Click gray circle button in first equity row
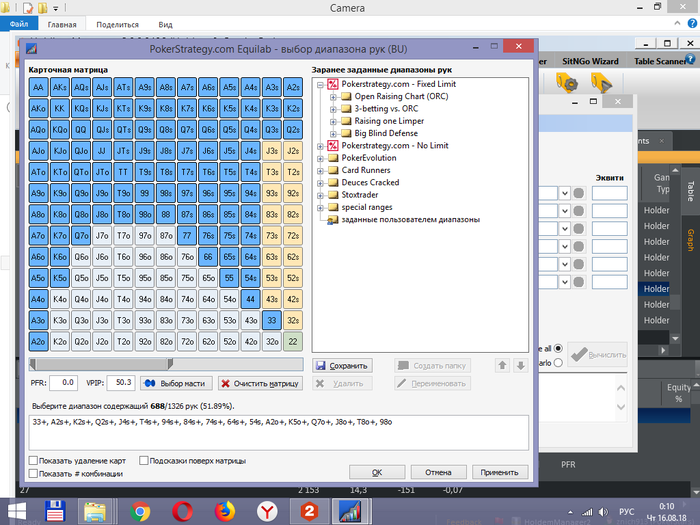The width and height of the screenshot is (700, 525). pyautogui.click(x=579, y=193)
